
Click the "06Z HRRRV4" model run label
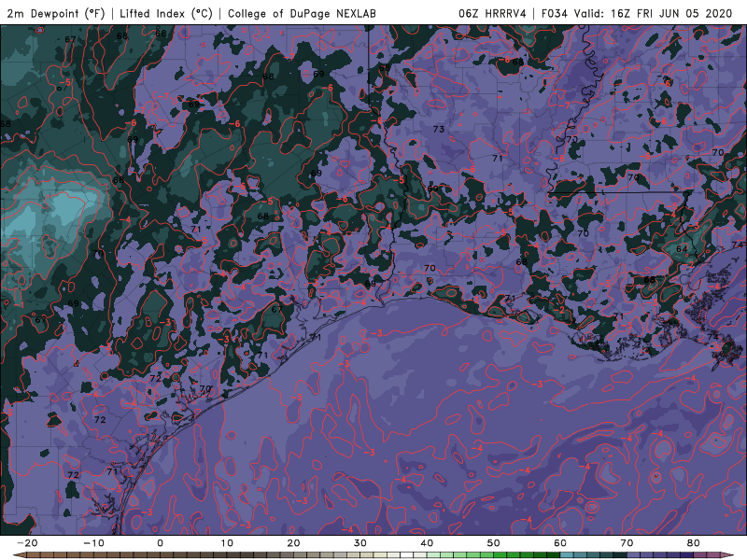tap(492, 13)
